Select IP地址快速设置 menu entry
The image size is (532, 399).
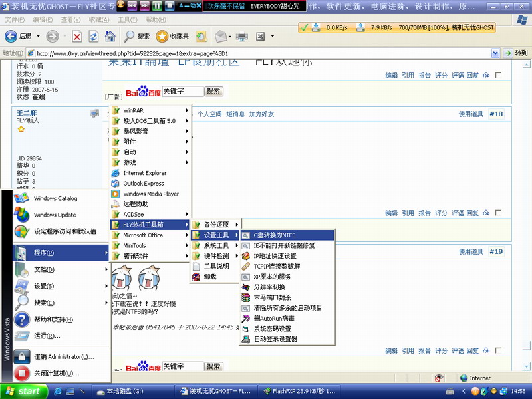[287, 256]
